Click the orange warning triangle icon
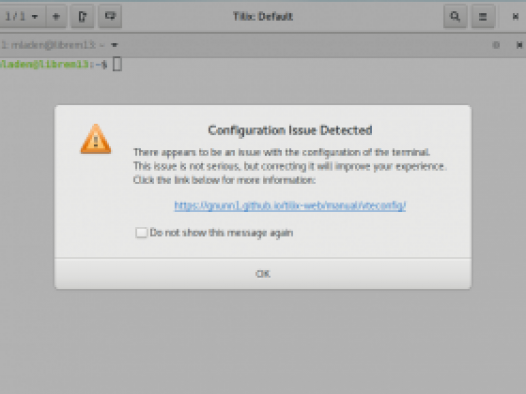Screen dimensions: 526x394 96,139
